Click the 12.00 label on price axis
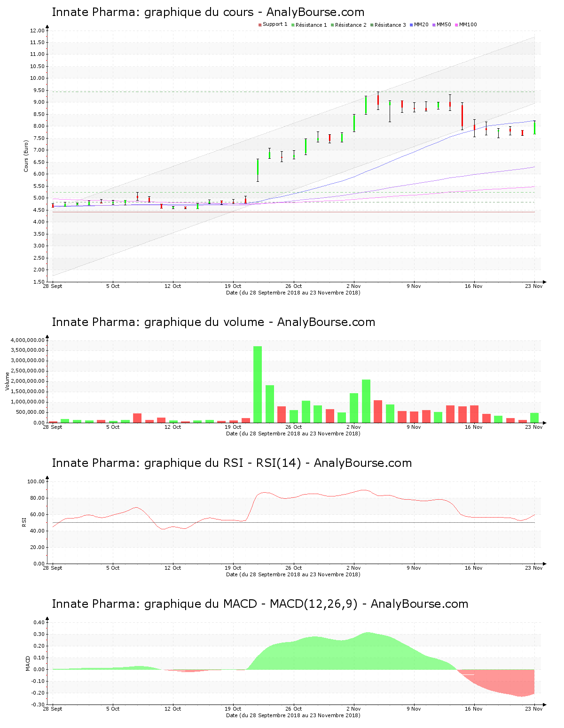The height and width of the screenshot is (728, 564). click(37, 31)
